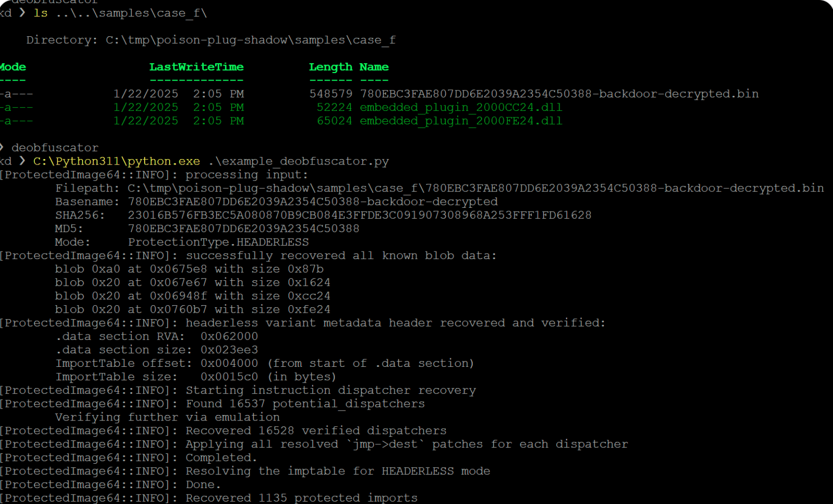
Task: Click file name 'embedded_plugin_2000FE24.dll'
Action: pyautogui.click(x=461, y=121)
